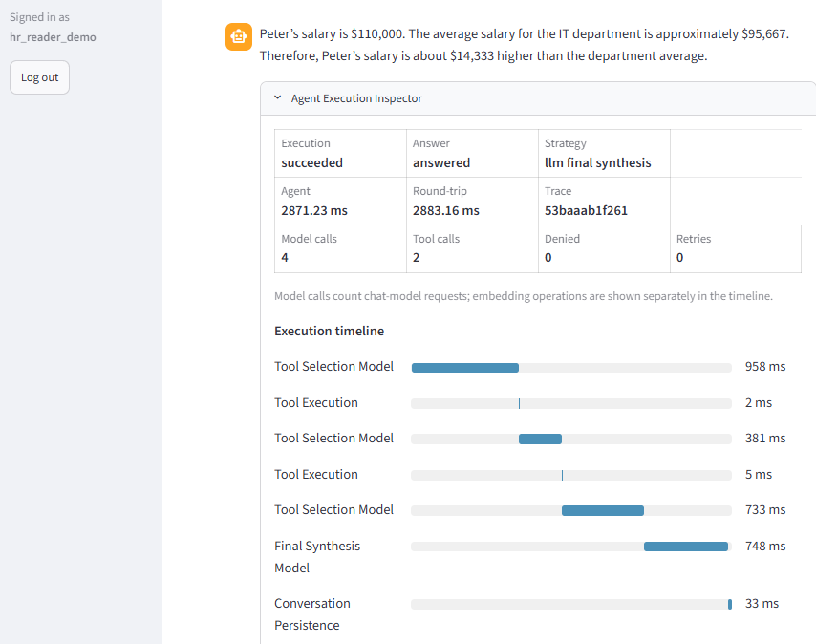
Task: Click the Denied count 0
Action: pyautogui.click(x=548, y=257)
